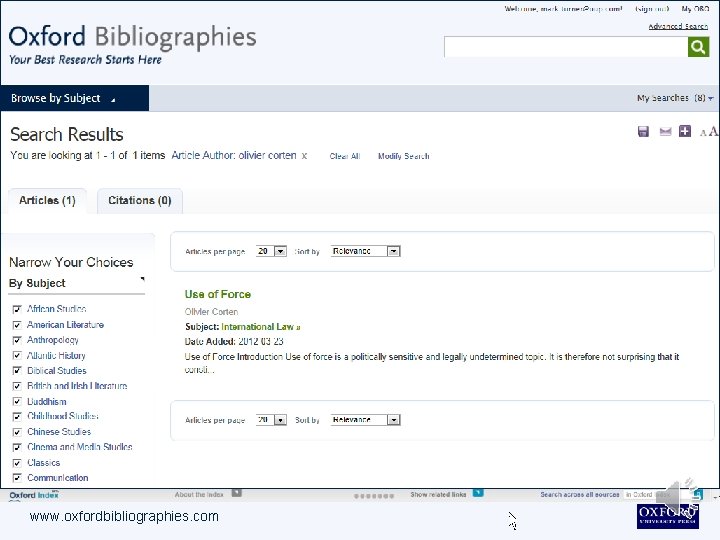The height and width of the screenshot is (540, 720).
Task: Click the green search magnifier button
Action: [698, 47]
